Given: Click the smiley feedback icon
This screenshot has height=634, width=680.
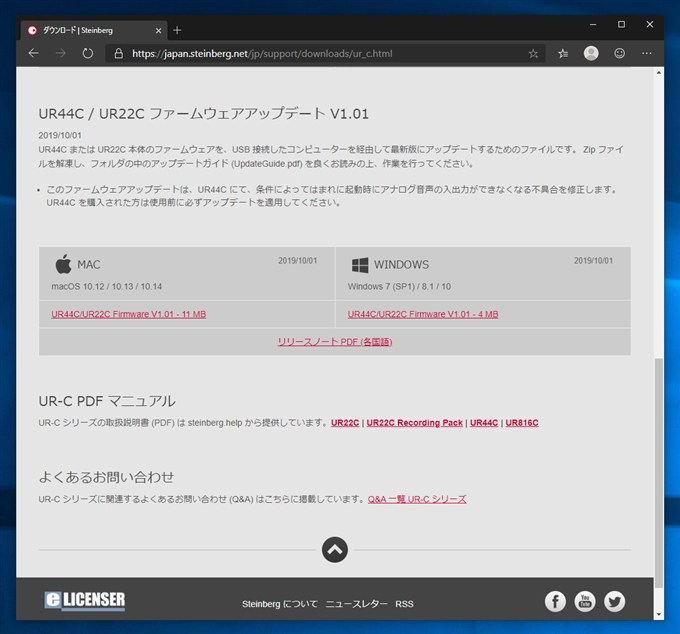Looking at the screenshot, I should (x=619, y=53).
